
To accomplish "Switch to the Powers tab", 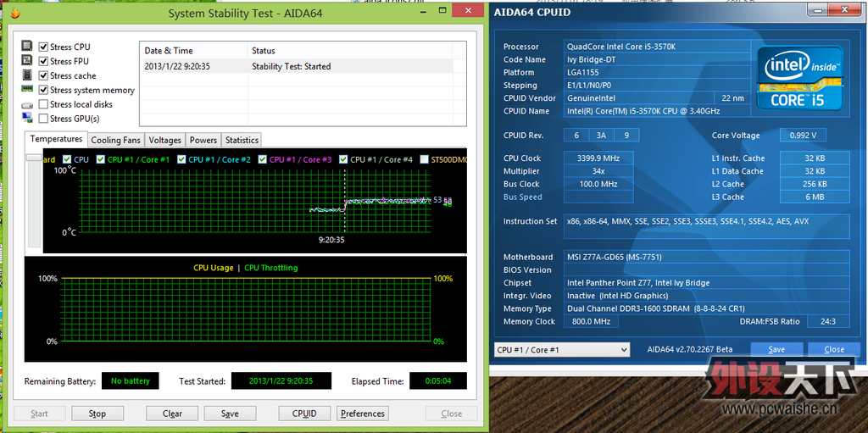I will coord(203,140).
